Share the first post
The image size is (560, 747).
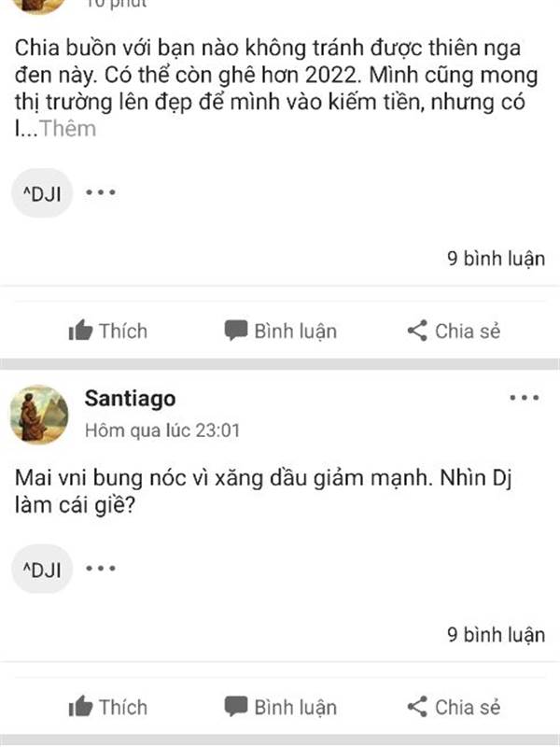(454, 331)
